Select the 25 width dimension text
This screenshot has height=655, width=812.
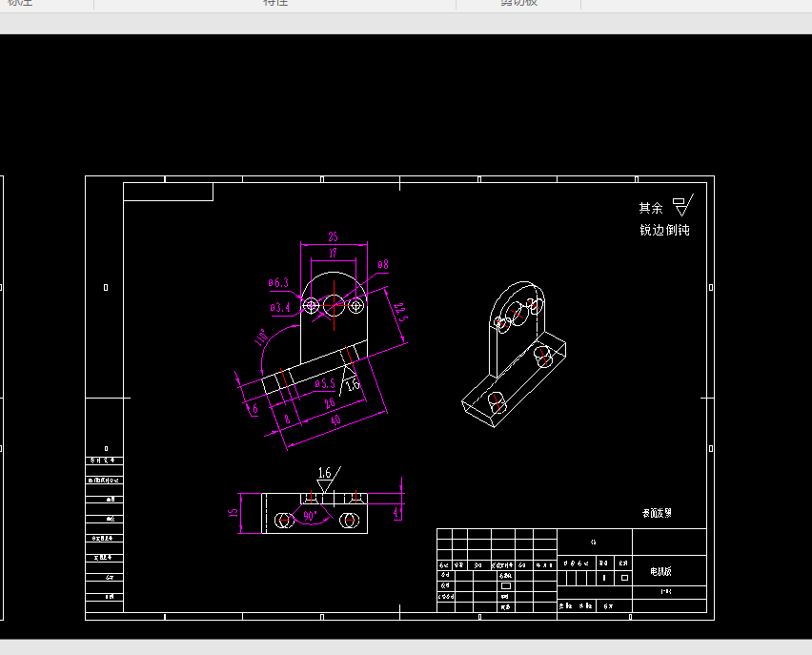333,236
